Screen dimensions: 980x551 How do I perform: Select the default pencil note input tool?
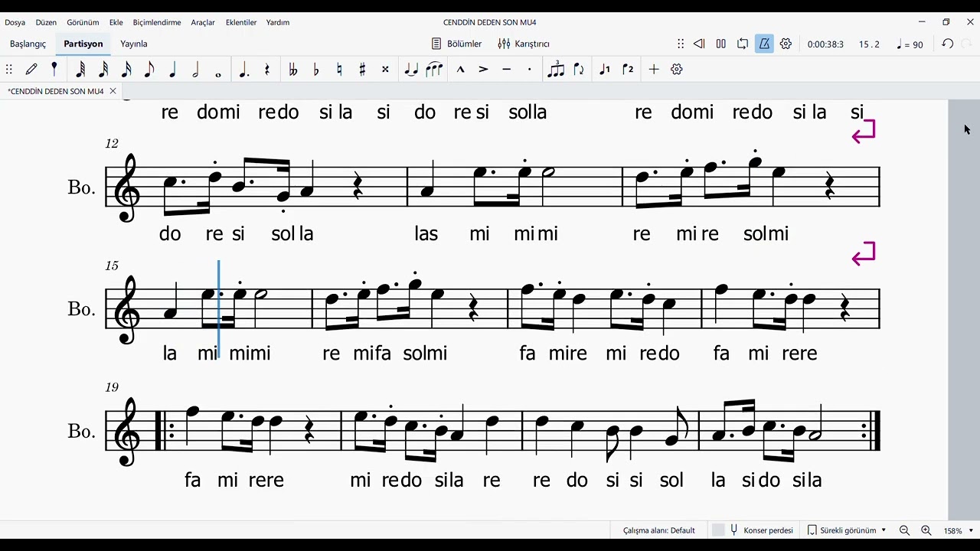31,69
